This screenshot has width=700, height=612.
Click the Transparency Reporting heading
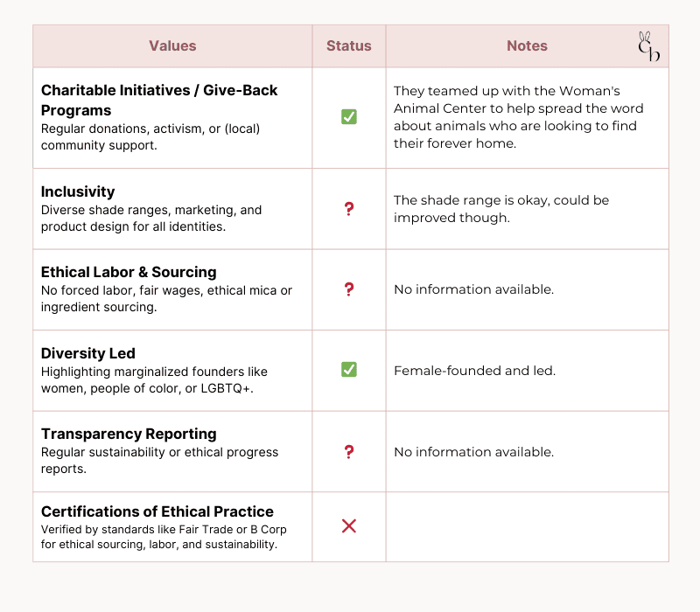tap(129, 434)
